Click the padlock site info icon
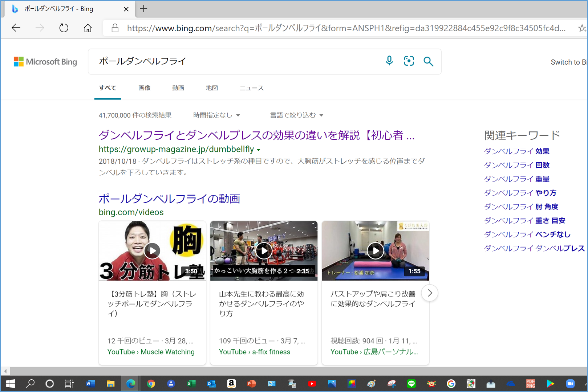Viewport: 588px width, 392px height. pyautogui.click(x=115, y=28)
